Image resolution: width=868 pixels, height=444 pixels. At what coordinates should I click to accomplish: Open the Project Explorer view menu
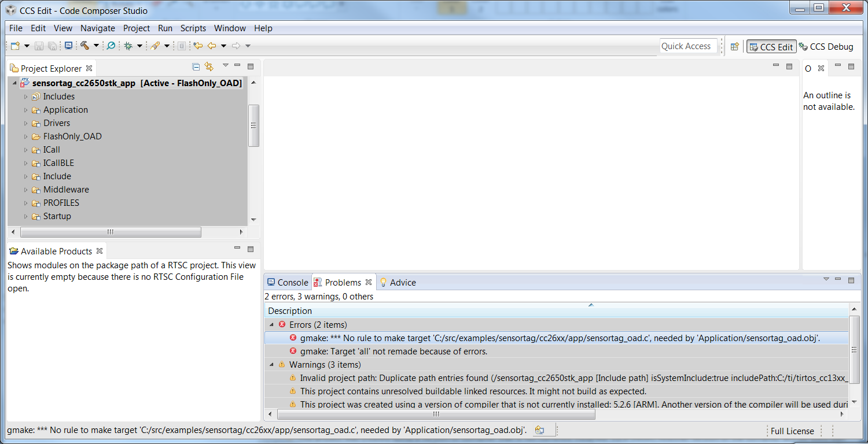(x=226, y=65)
